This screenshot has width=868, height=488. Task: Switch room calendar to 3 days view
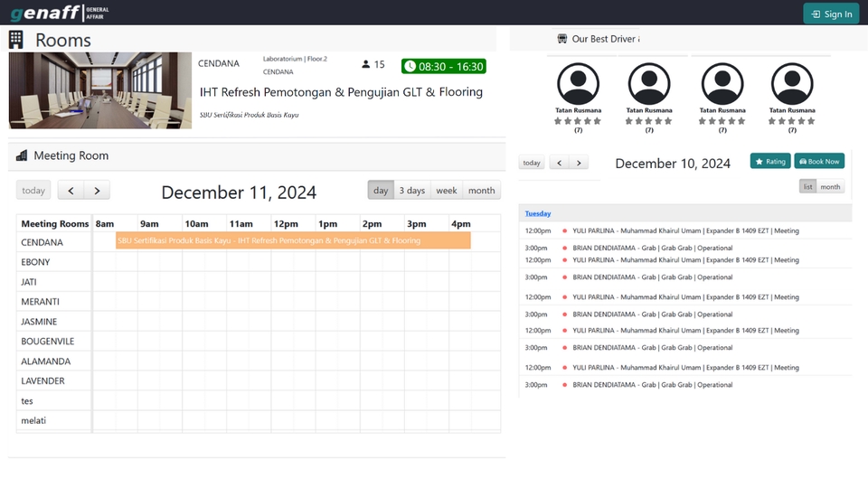tap(412, 191)
